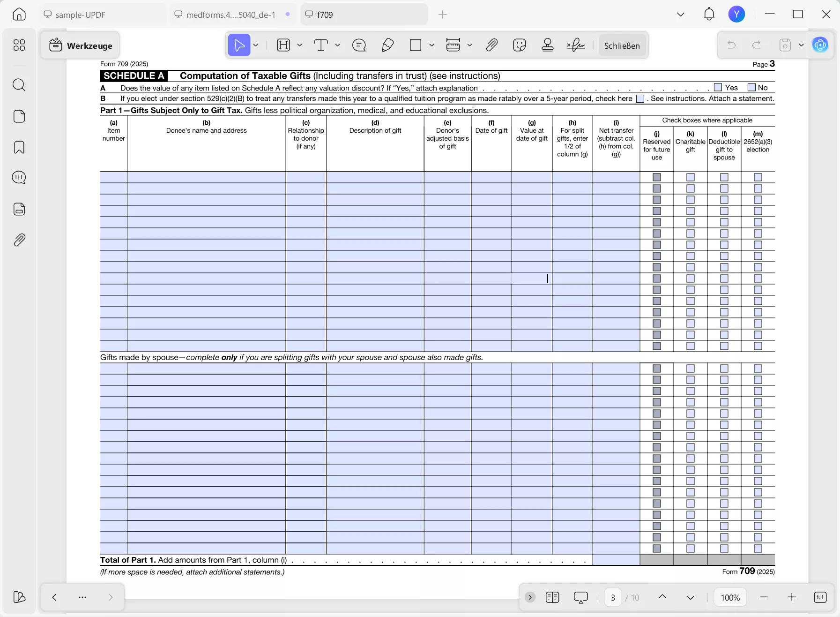Click the current page number field
The height and width of the screenshot is (617, 840).
(613, 597)
